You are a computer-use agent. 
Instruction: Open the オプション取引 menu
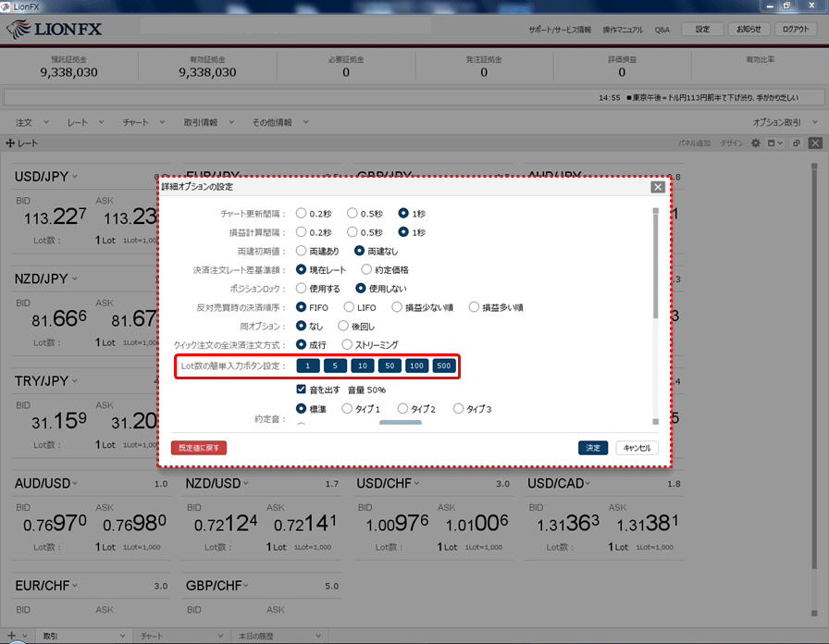tap(786, 123)
